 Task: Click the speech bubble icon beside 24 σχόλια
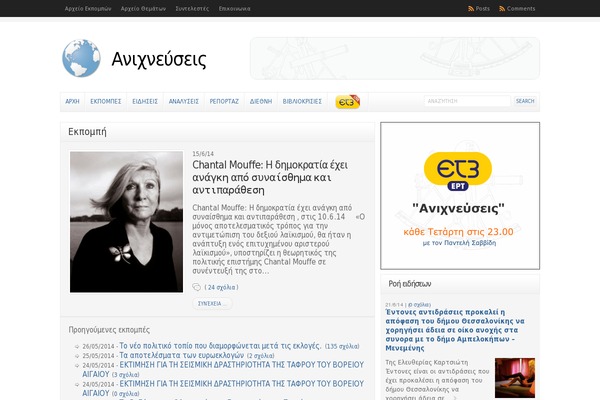(x=196, y=287)
